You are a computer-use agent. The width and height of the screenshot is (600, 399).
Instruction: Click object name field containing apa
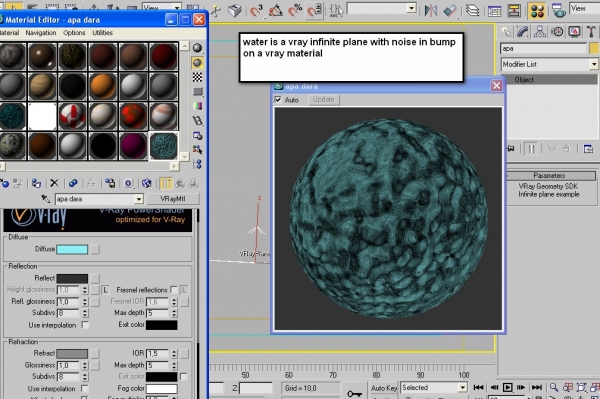point(543,49)
